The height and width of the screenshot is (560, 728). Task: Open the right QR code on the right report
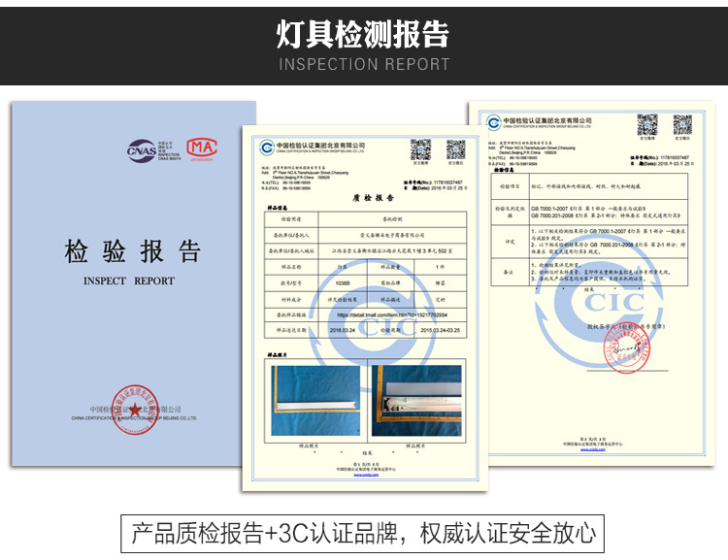click(682, 124)
